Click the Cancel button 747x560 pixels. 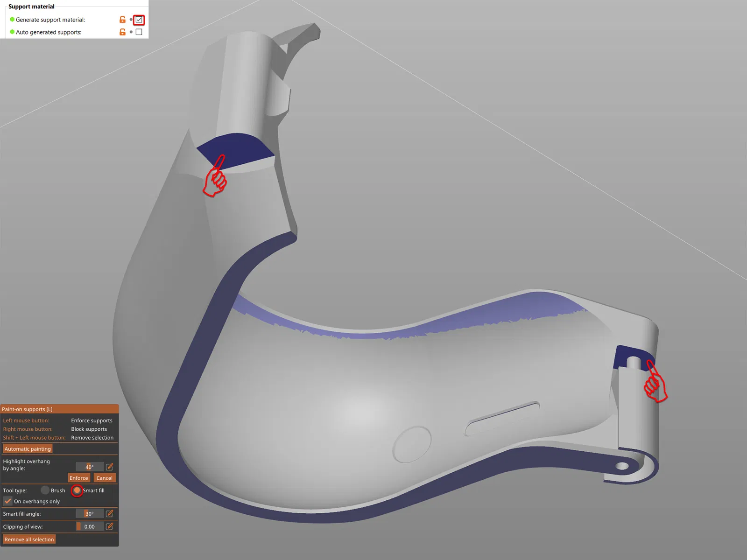click(x=105, y=478)
